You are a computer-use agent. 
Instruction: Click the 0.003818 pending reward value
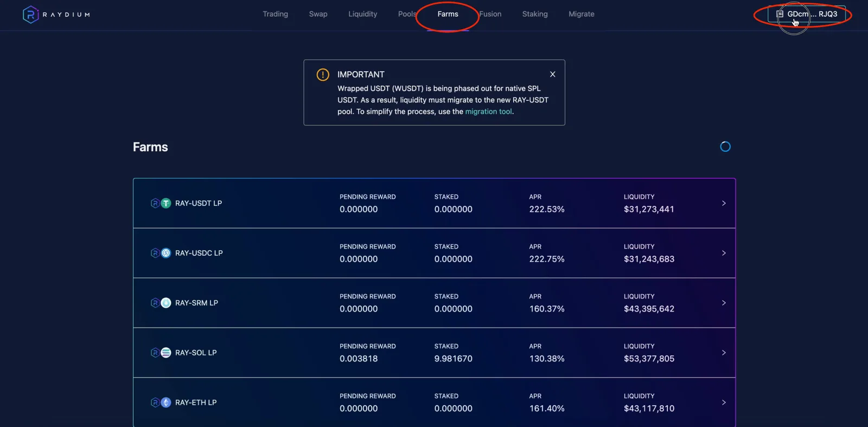359,359
